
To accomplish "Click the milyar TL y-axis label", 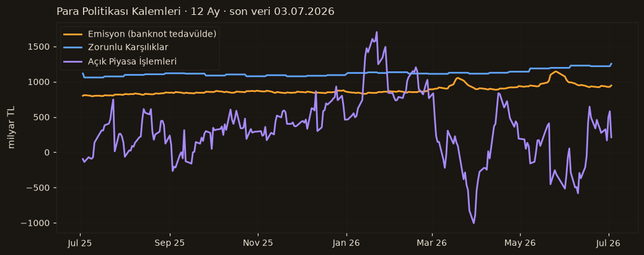I will (12, 128).
